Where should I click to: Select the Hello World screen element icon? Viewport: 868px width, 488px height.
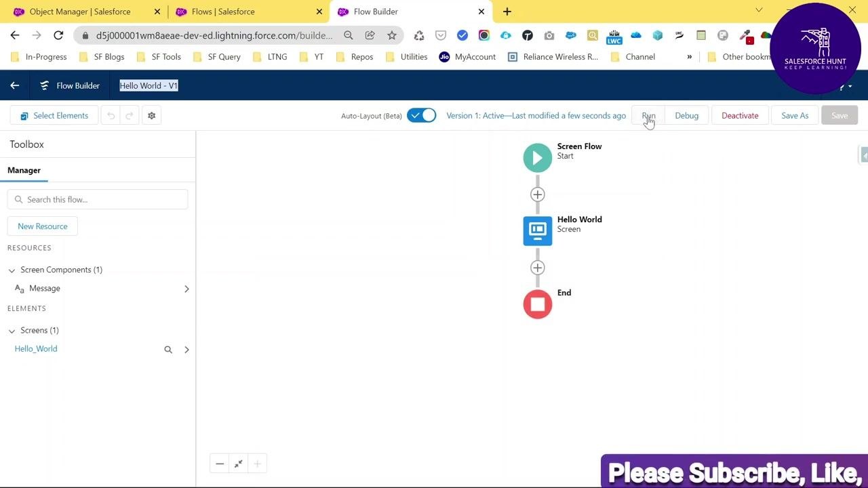pyautogui.click(x=538, y=231)
